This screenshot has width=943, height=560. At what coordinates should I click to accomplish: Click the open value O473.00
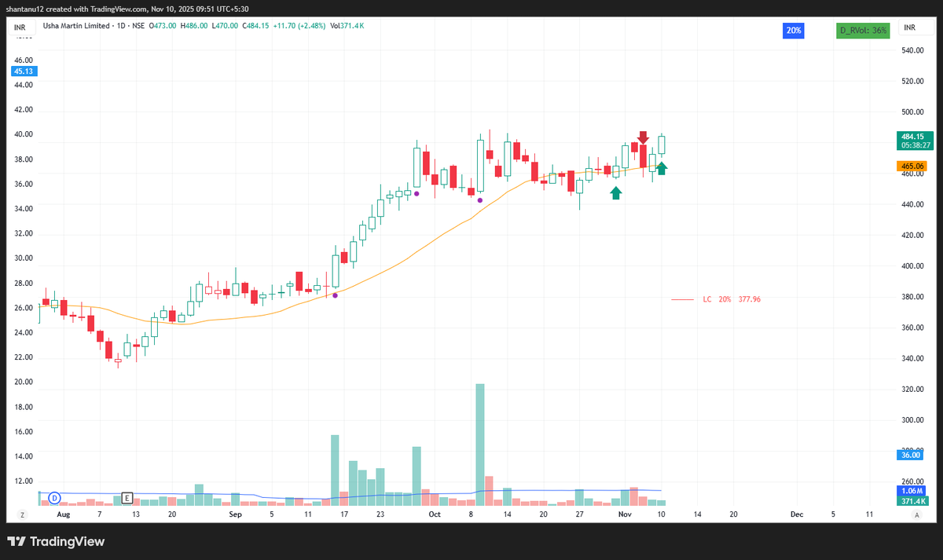click(x=164, y=26)
